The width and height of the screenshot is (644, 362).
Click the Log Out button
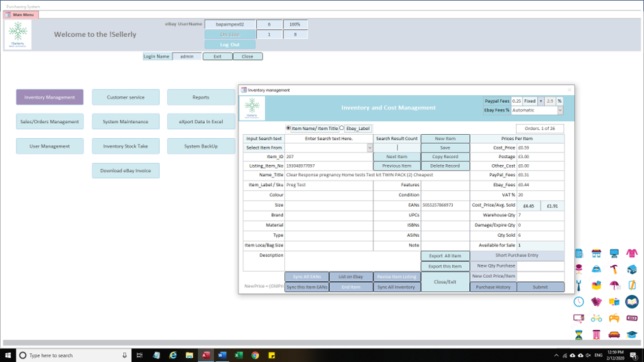click(230, 44)
